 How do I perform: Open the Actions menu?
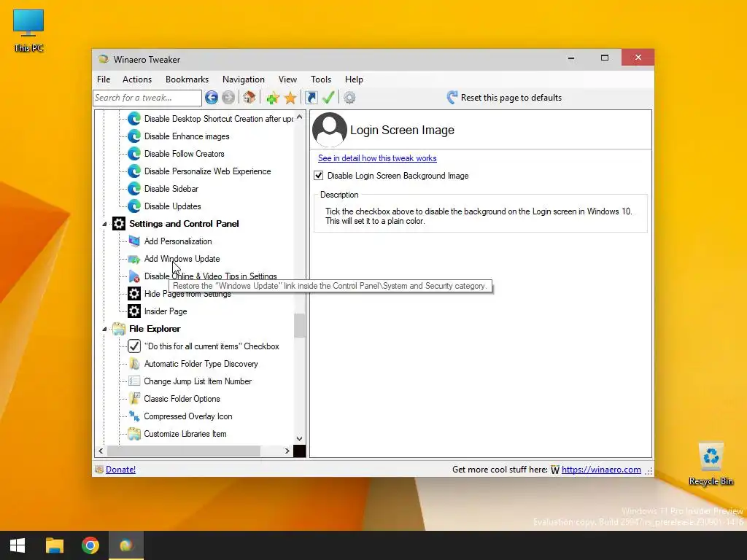pos(137,79)
